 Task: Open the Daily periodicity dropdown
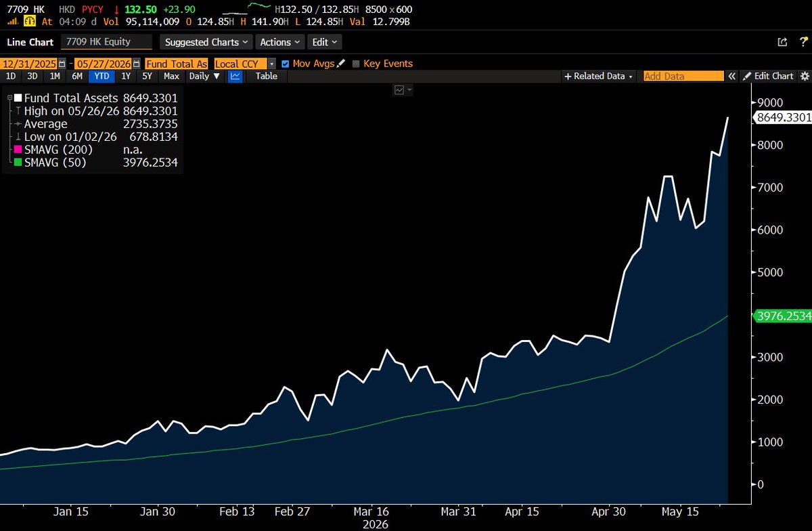(204, 76)
